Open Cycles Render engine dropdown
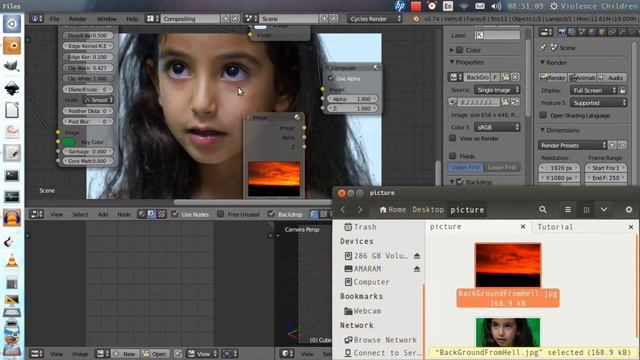 point(375,19)
